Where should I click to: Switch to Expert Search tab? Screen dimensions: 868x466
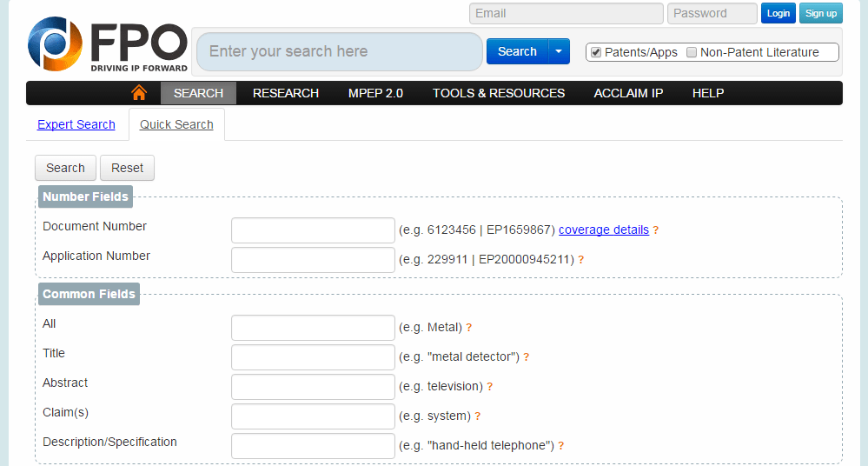(x=76, y=124)
